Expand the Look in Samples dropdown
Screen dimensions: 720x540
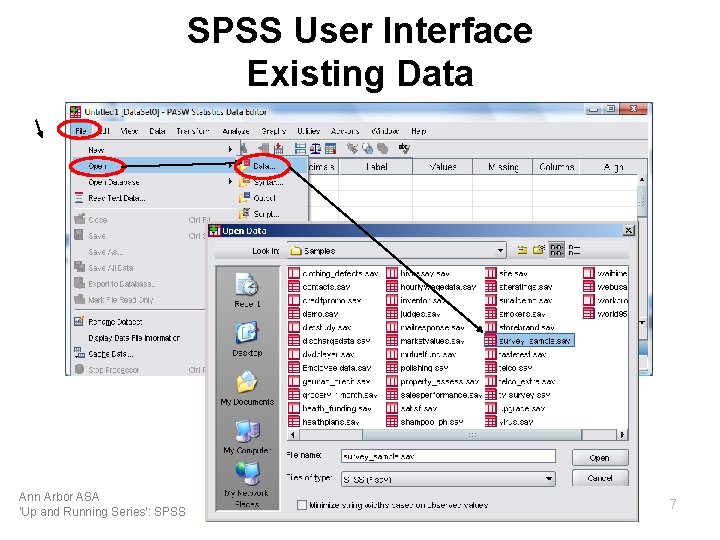pos(500,251)
